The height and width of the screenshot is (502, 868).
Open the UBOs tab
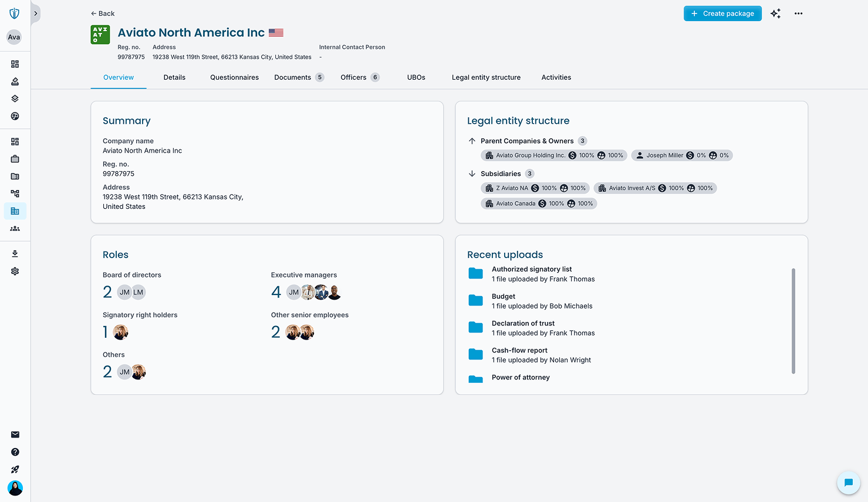(x=416, y=77)
